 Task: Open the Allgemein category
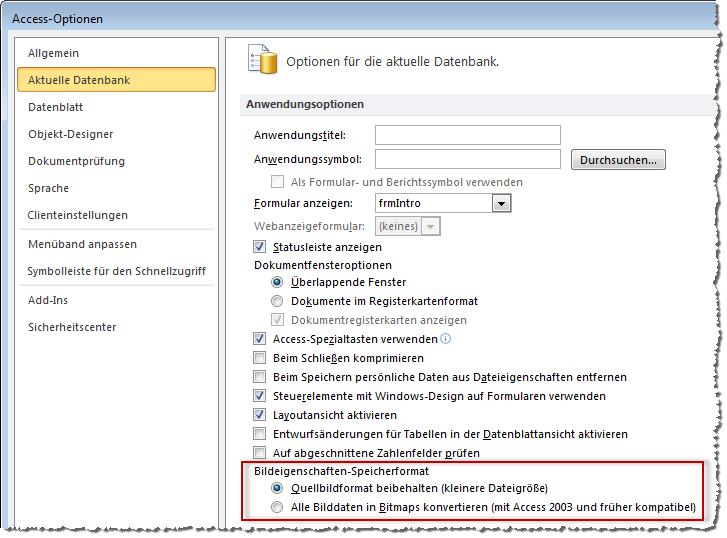tap(53, 53)
